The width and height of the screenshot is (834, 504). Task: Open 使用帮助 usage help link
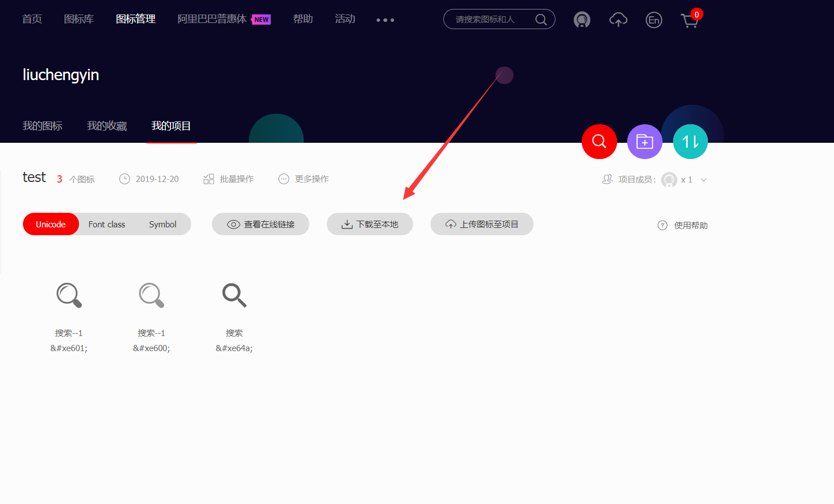click(x=683, y=225)
